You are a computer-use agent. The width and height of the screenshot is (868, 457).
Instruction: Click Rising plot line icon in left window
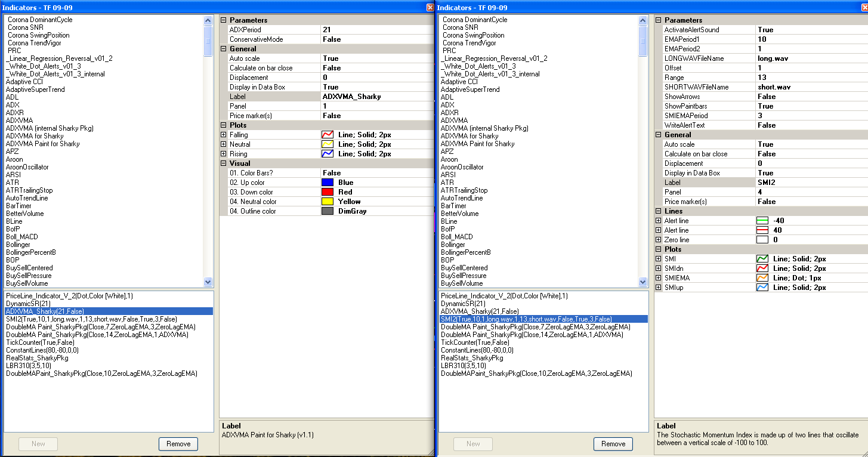(x=327, y=154)
